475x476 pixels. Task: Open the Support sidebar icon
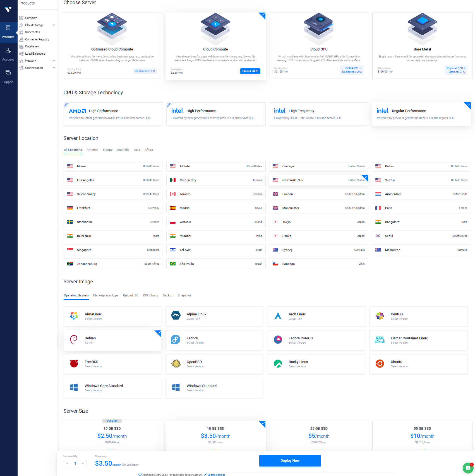[8, 73]
